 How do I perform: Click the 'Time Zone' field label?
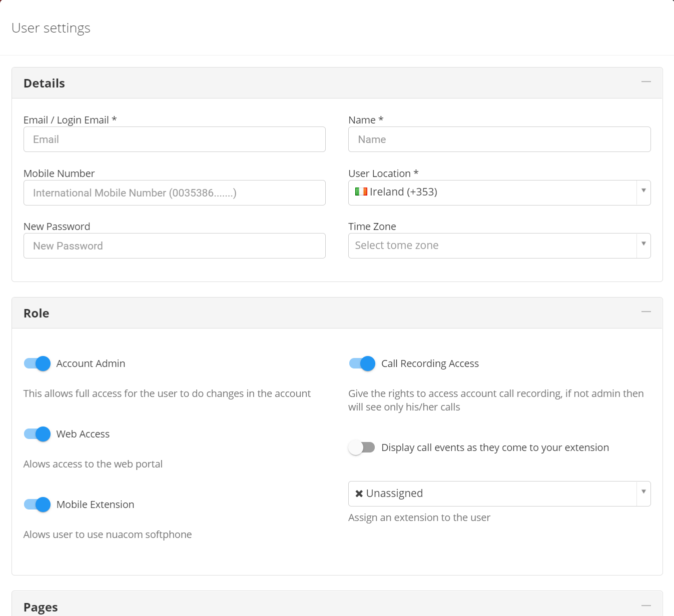click(x=372, y=226)
